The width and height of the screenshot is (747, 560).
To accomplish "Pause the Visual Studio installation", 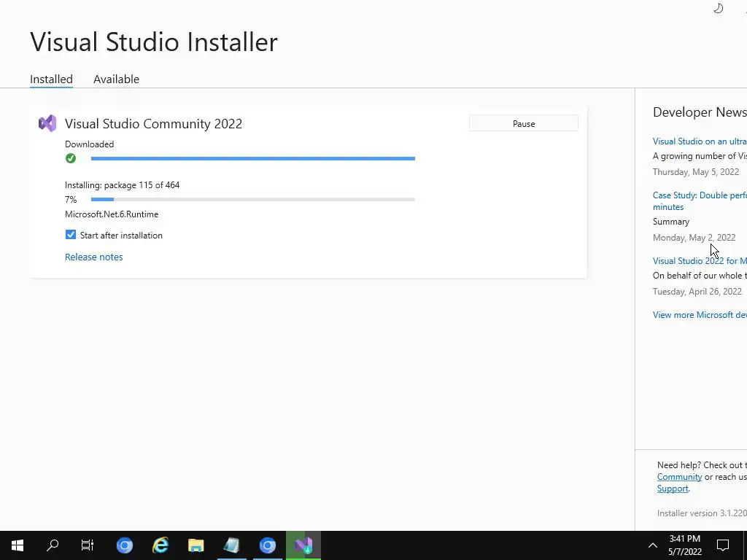I will click(x=524, y=123).
